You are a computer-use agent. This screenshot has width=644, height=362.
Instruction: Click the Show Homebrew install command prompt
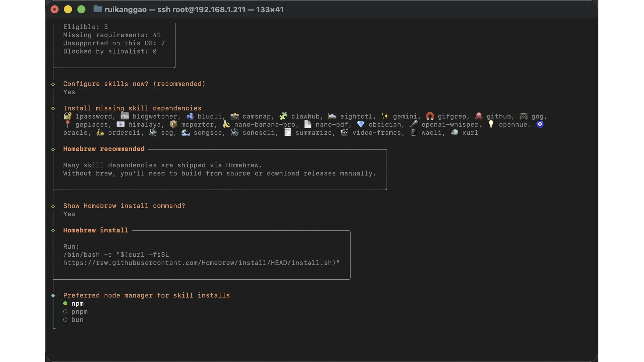tap(124, 206)
